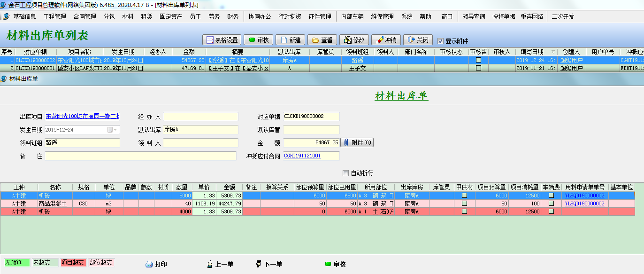Go to next record with 下一单

269,264
